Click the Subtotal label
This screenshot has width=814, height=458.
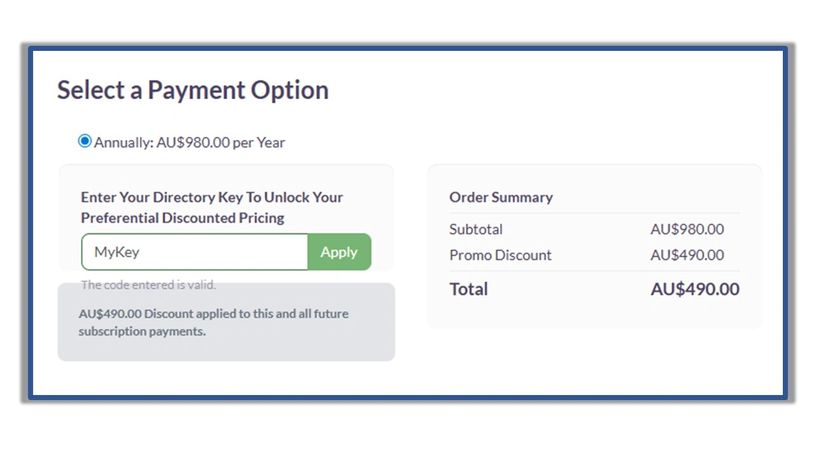click(x=476, y=229)
